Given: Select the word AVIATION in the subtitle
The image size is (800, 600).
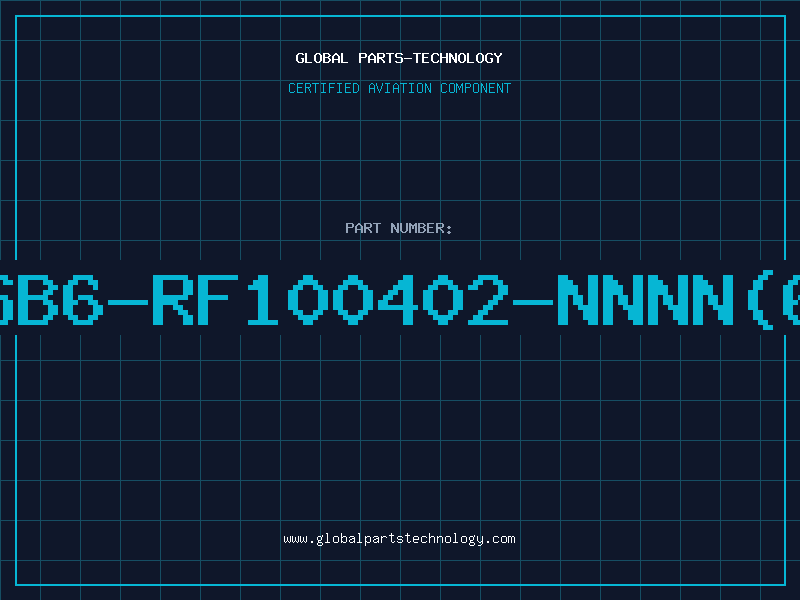Looking at the screenshot, I should [x=399, y=88].
